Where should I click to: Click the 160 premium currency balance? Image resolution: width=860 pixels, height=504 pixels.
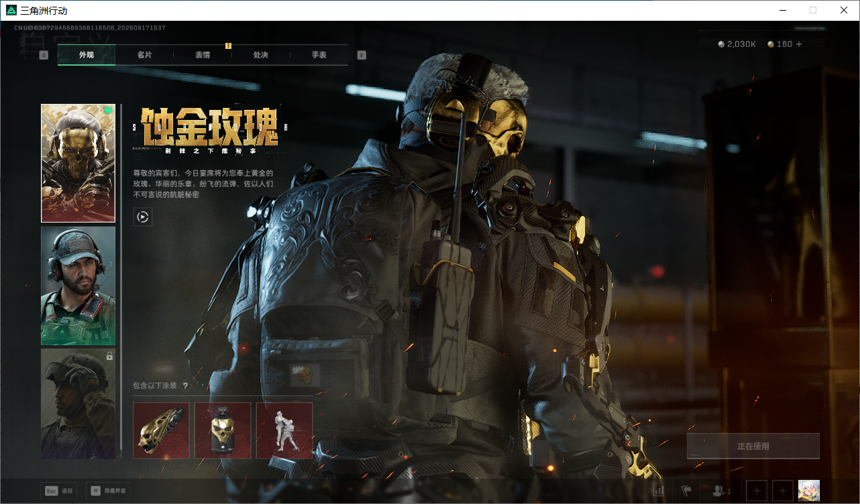pyautogui.click(x=784, y=44)
